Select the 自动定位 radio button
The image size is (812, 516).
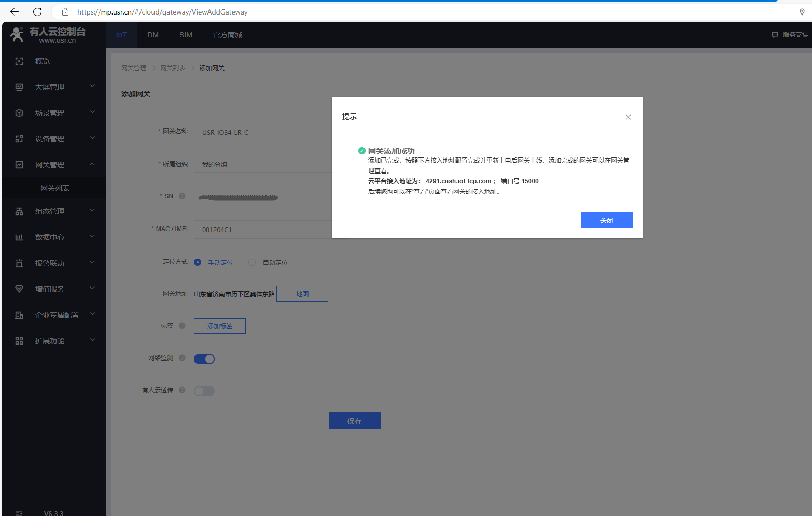click(252, 263)
